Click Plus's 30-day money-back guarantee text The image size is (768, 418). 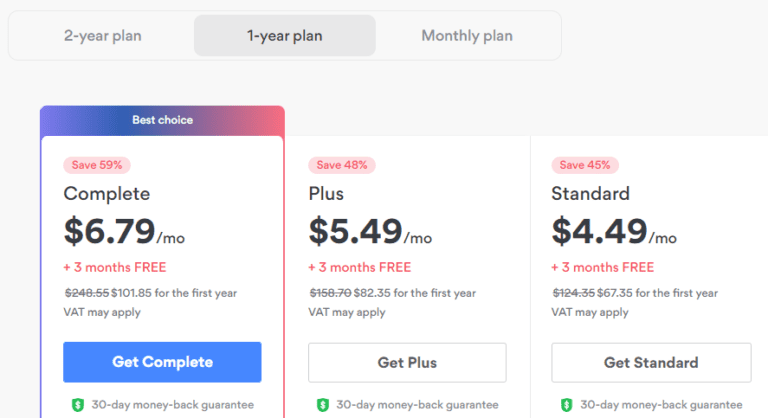tap(417, 405)
